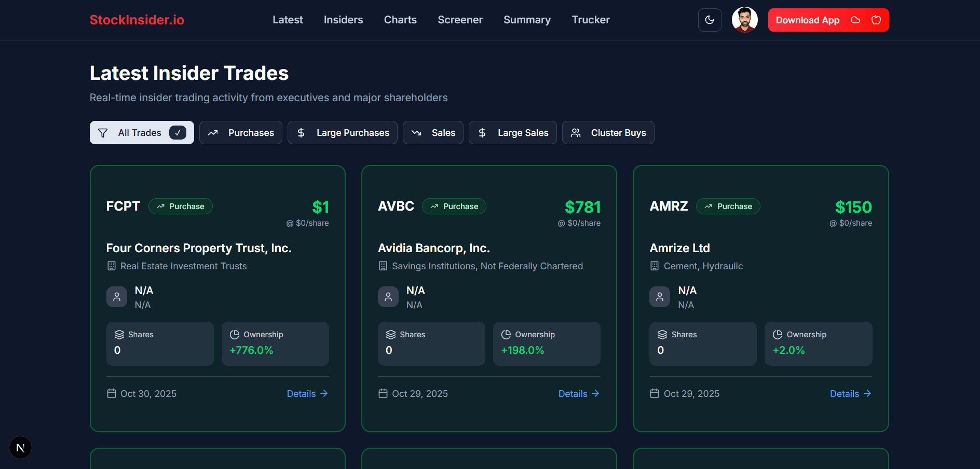Click the shares stack icon on the FCPT card
This screenshot has width=980, height=469.
[x=120, y=334]
